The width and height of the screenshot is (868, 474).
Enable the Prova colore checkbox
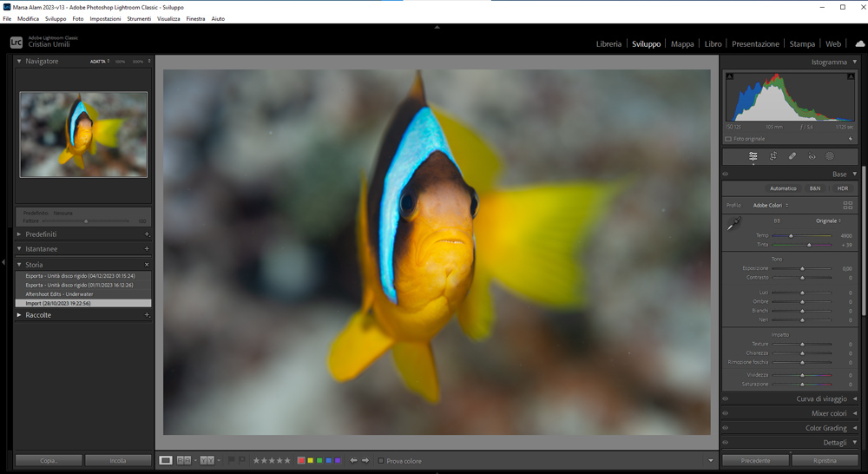(x=381, y=461)
